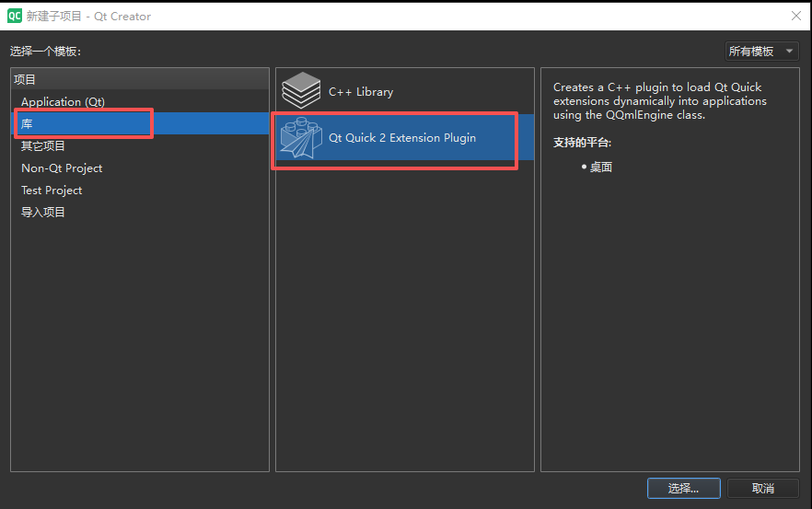
Task: Click the 支持的平台 label
Action: click(x=582, y=143)
